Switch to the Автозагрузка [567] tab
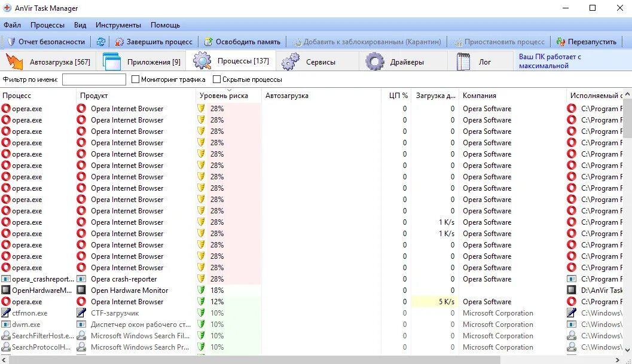Image resolution: width=632 pixels, height=364 pixels. pos(48,62)
